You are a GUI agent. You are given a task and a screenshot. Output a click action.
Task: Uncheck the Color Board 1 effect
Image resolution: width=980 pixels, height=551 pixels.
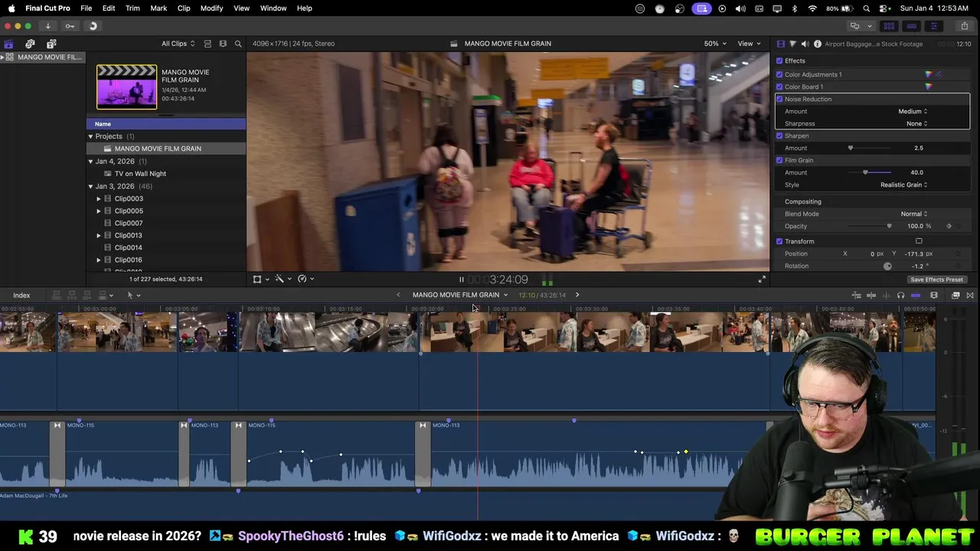[779, 86]
